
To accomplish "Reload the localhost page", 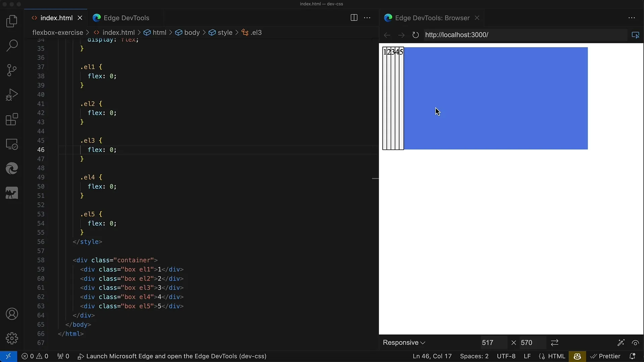I will [416, 35].
